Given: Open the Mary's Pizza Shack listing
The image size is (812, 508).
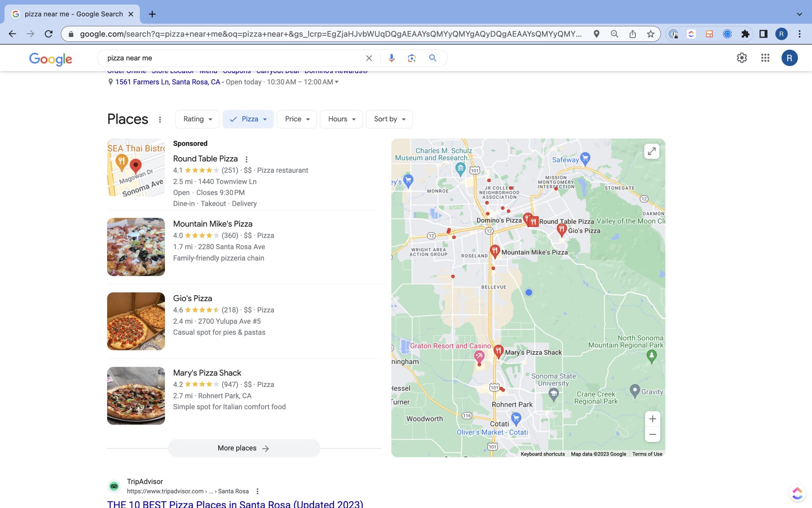Looking at the screenshot, I should click(207, 373).
